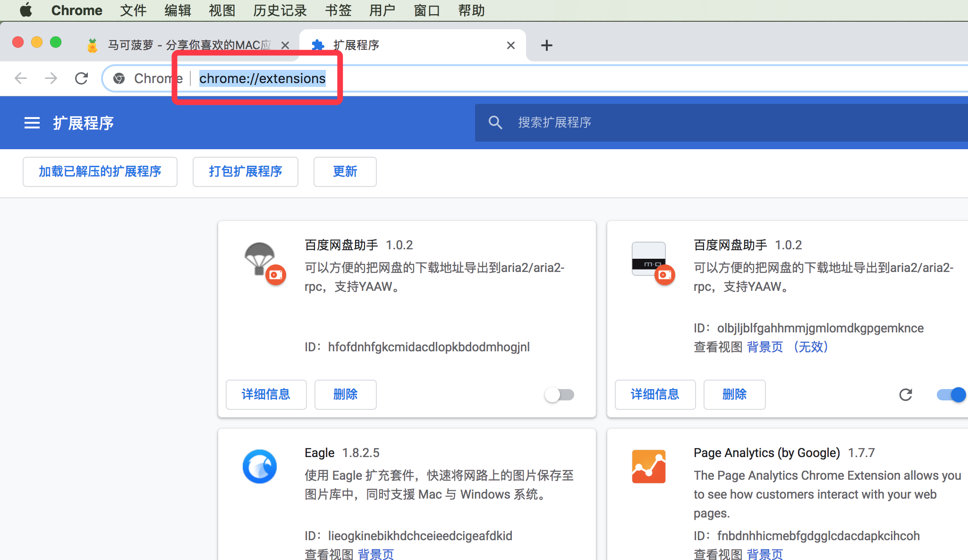Click 删除 for first 百度网盘助手
The height and width of the screenshot is (560, 968).
(346, 395)
